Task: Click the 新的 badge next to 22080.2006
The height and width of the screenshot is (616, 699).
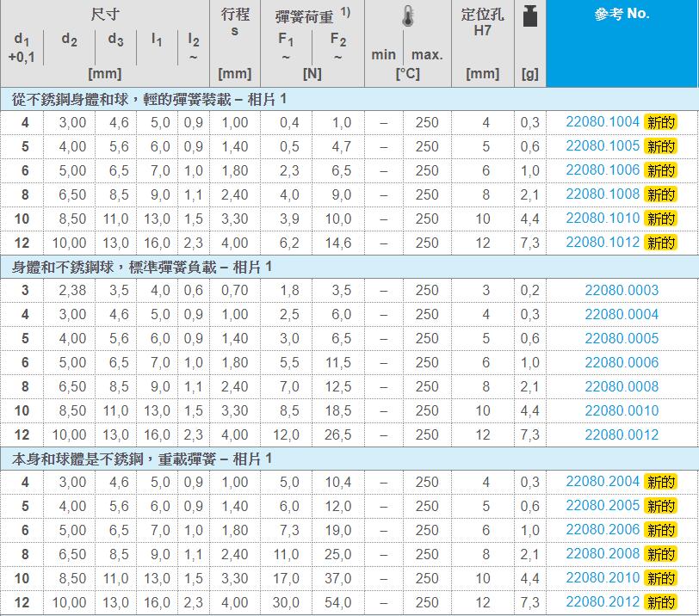Action: (660, 530)
